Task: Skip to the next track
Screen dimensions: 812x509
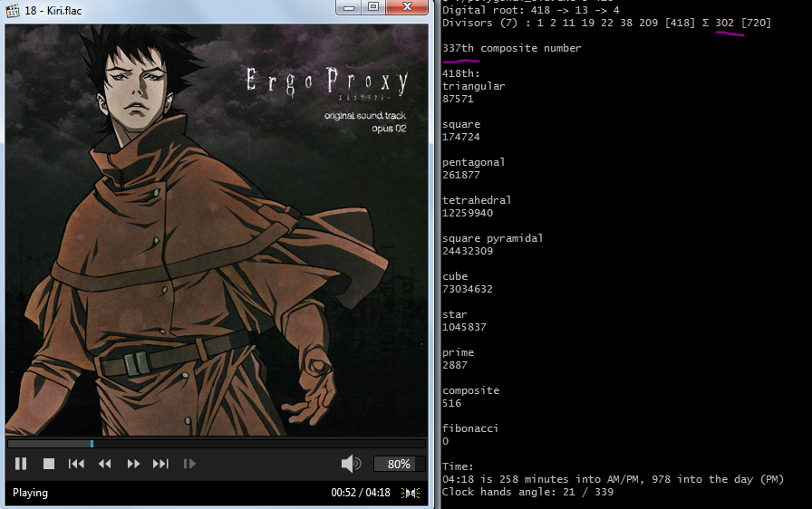Action: tap(160, 464)
